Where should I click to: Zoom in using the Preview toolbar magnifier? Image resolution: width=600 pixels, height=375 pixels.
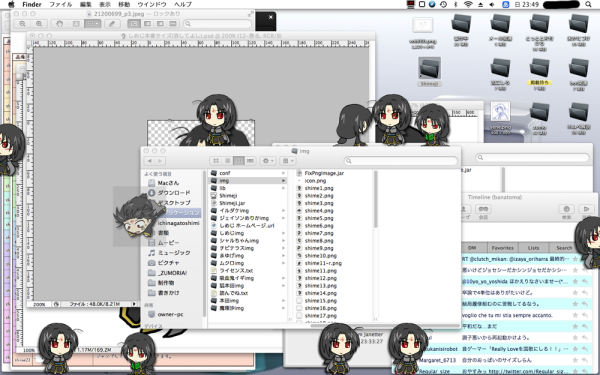pyautogui.click(x=39, y=24)
